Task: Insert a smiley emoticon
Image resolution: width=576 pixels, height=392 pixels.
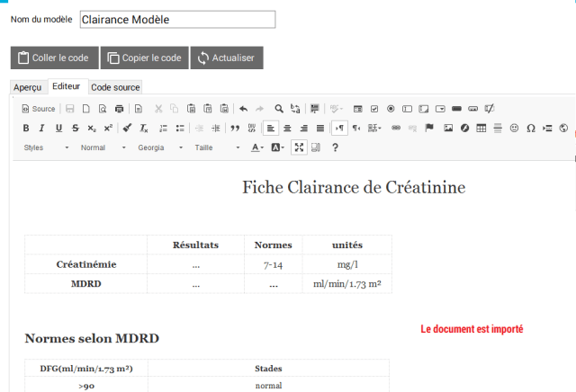Action: pyautogui.click(x=514, y=128)
